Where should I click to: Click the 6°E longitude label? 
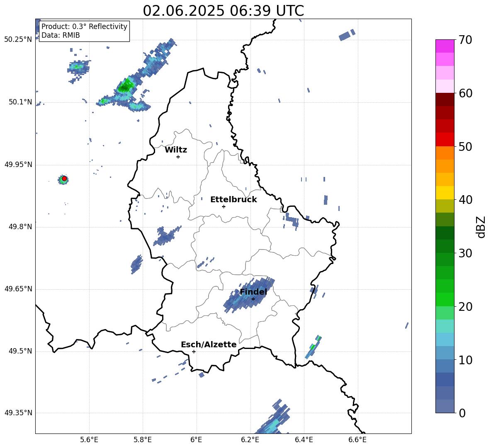click(x=196, y=440)
